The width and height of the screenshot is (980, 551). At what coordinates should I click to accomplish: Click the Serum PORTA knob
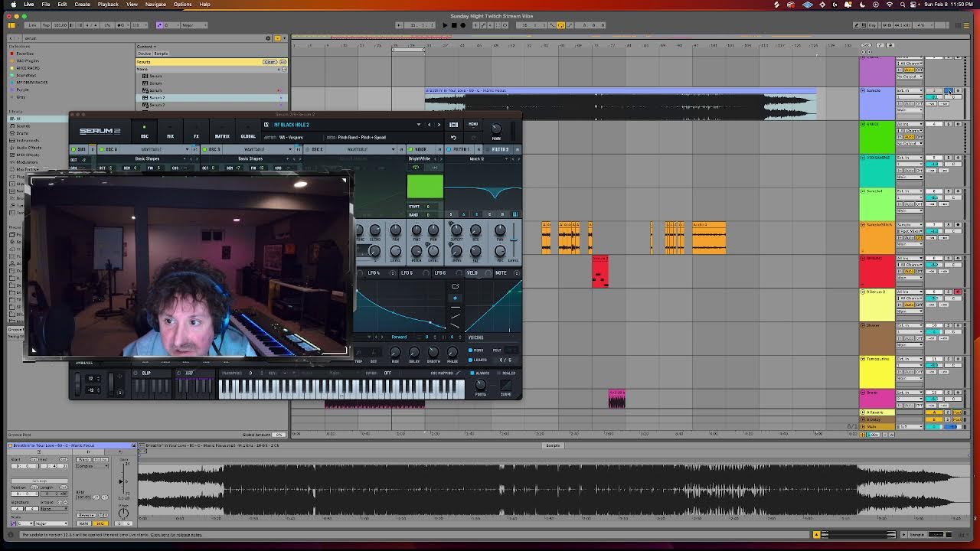[x=480, y=385]
